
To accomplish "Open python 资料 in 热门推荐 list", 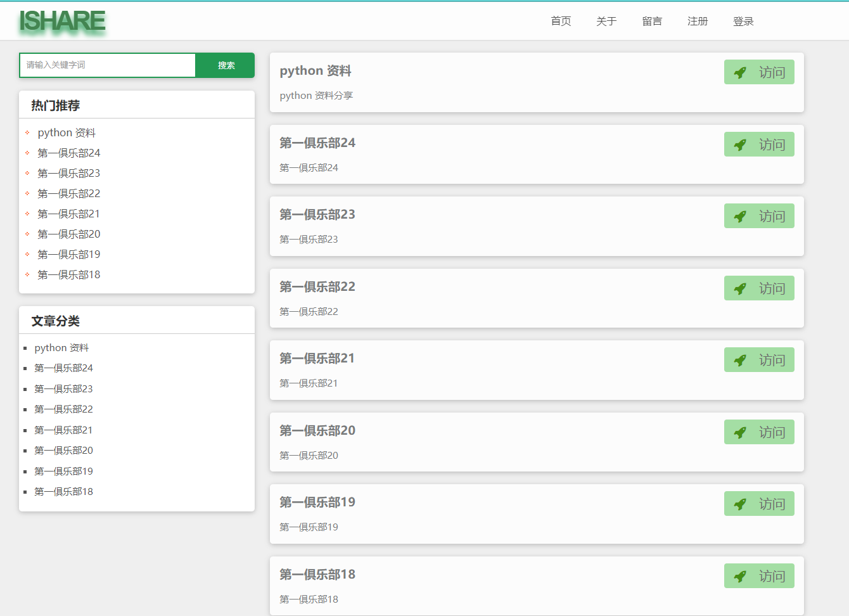I will (67, 132).
